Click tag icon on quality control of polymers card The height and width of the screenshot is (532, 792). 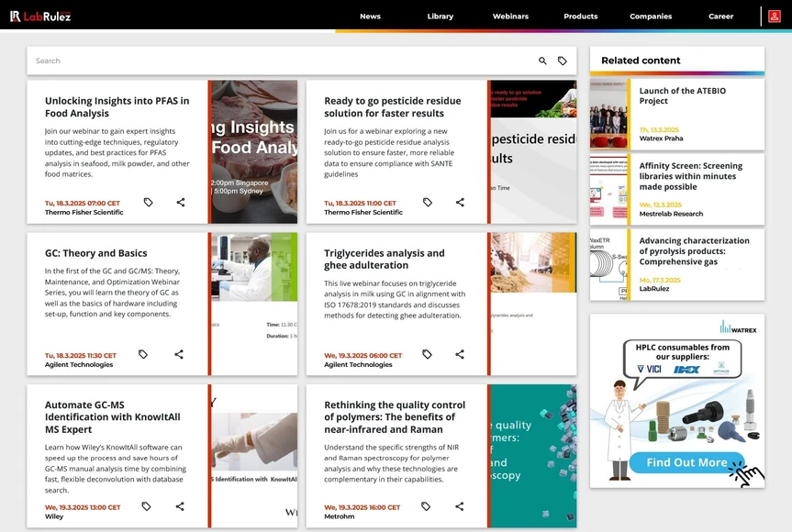(x=426, y=506)
